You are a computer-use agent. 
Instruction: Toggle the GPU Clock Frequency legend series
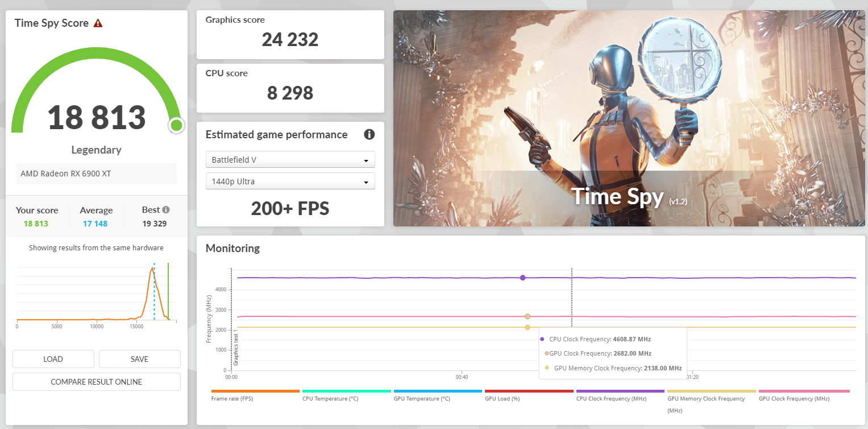[804, 396]
